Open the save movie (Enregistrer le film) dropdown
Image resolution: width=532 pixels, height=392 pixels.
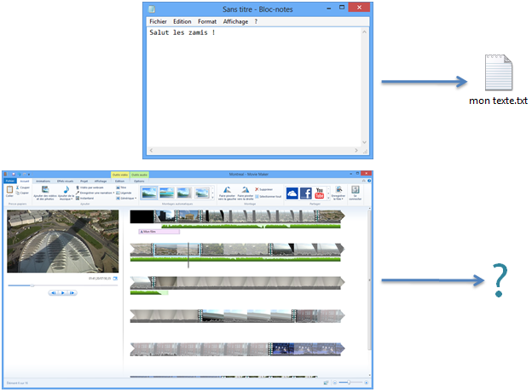(x=338, y=198)
